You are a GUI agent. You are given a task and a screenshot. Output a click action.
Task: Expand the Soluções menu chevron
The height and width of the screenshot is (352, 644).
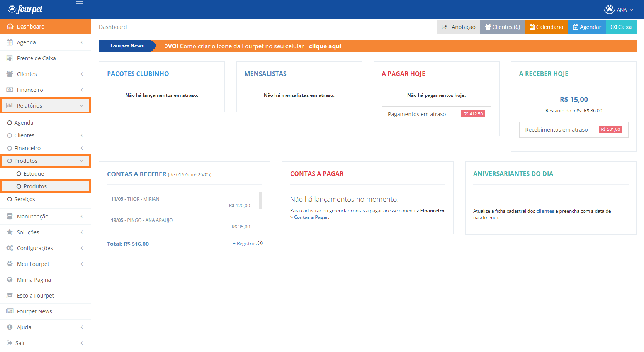82,232
